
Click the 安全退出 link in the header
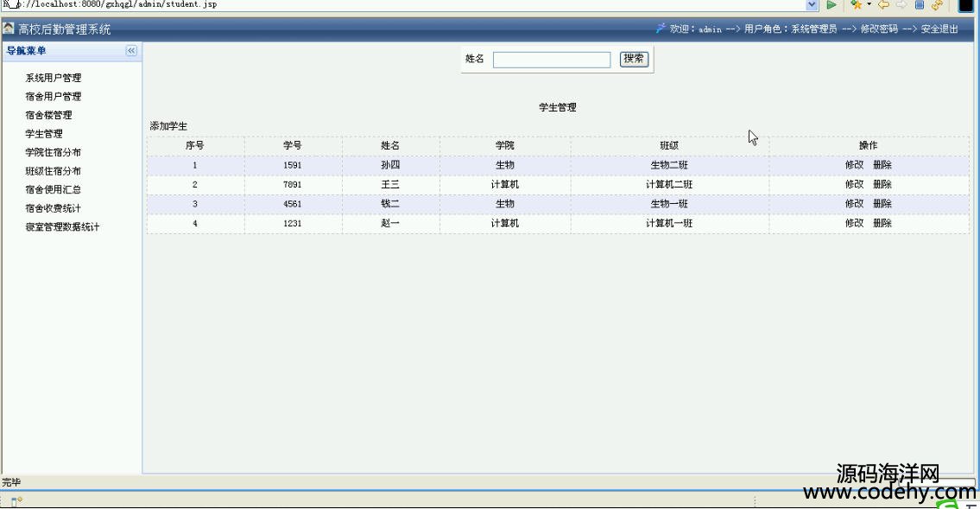point(939,29)
